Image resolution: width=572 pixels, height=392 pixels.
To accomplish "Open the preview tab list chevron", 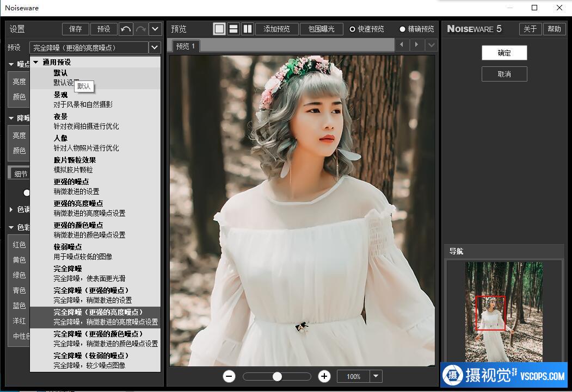I will pos(431,45).
